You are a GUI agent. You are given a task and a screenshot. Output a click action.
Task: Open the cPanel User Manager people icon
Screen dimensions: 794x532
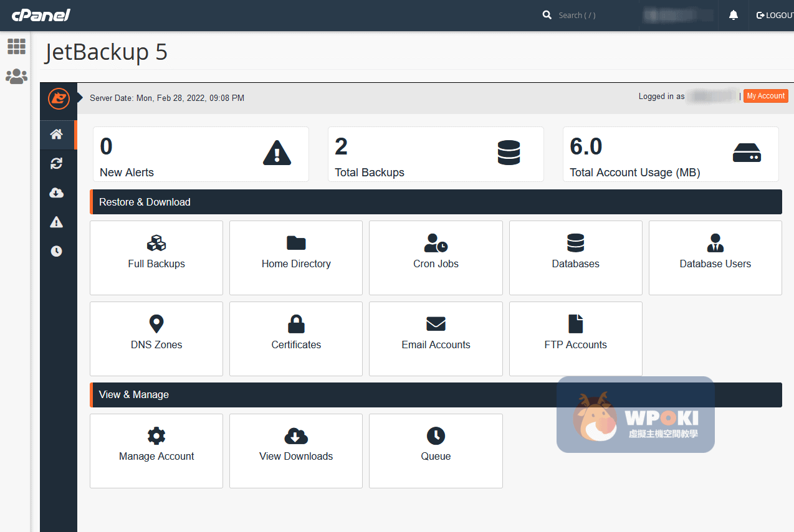[16, 77]
